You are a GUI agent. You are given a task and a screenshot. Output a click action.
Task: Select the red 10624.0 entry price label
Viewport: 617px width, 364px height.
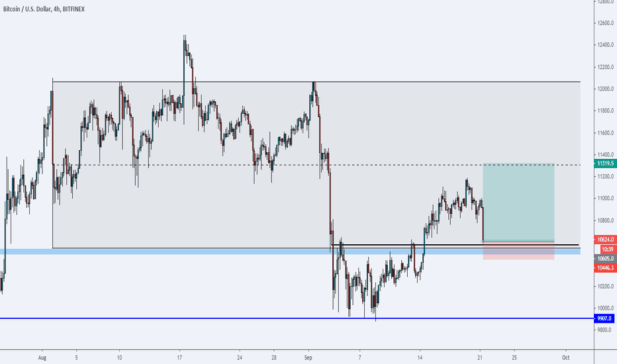tap(605, 240)
